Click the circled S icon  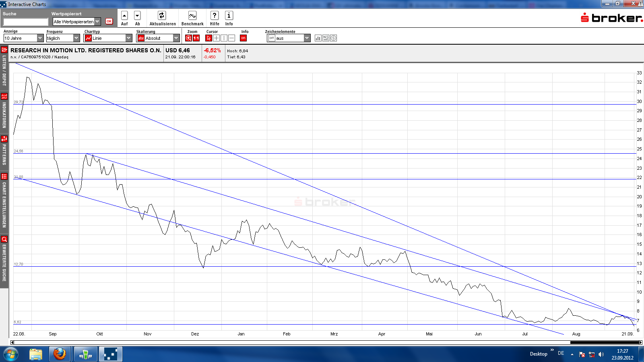(x=333, y=38)
